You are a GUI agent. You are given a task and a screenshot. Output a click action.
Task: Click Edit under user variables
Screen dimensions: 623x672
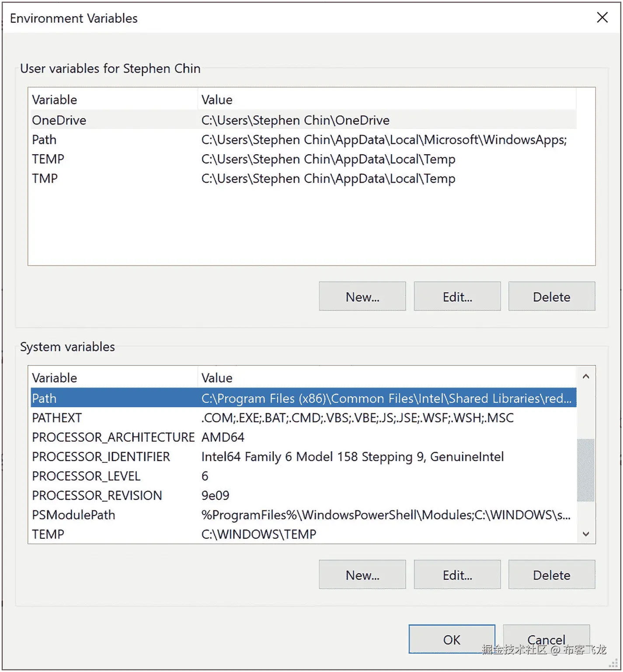click(457, 297)
